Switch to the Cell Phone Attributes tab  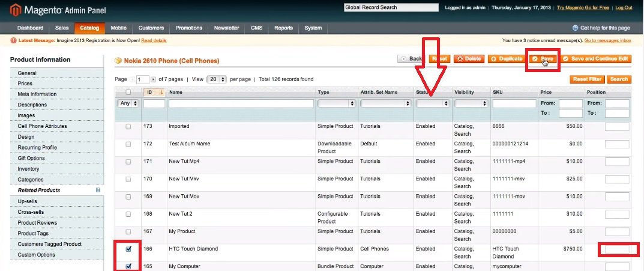pos(57,126)
